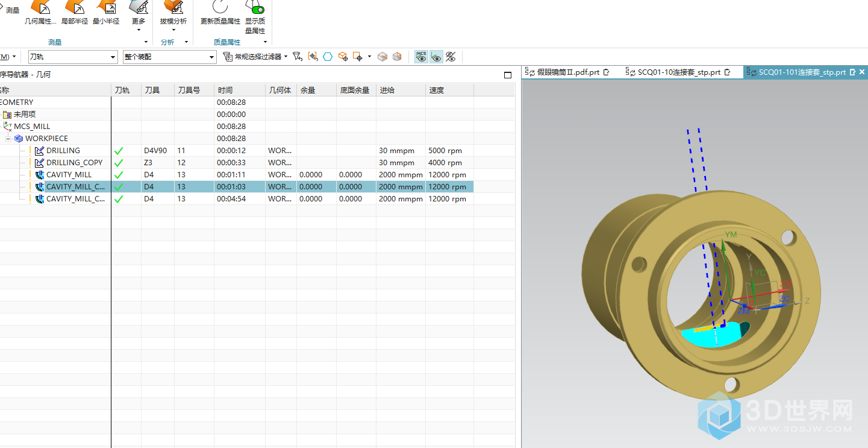Open the 刀轨 selection type dropdown
This screenshot has width=868, height=448.
(73, 57)
